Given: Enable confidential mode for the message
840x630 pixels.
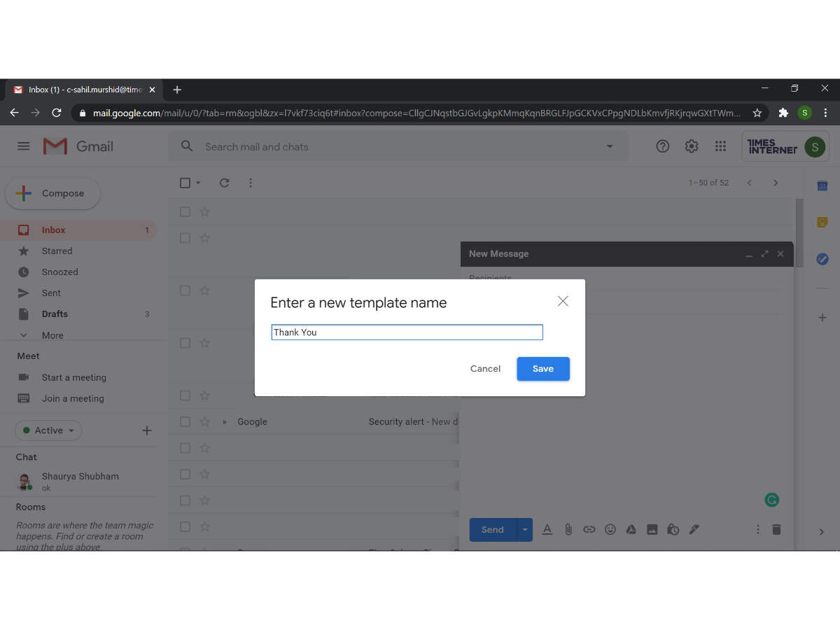Looking at the screenshot, I should tap(673, 529).
